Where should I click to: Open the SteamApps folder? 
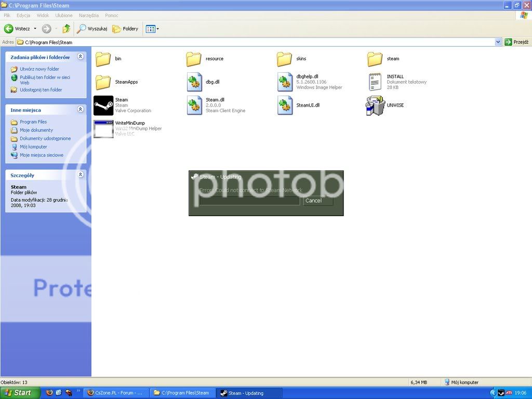point(103,82)
